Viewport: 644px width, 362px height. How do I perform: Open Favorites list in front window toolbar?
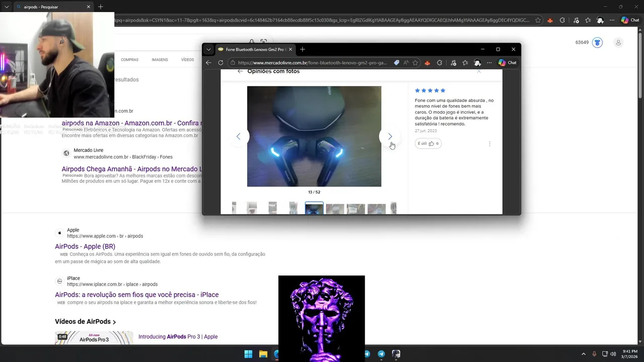pos(465,63)
